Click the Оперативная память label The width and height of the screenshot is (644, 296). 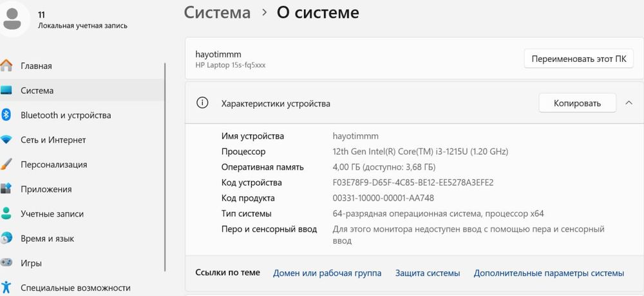(263, 167)
